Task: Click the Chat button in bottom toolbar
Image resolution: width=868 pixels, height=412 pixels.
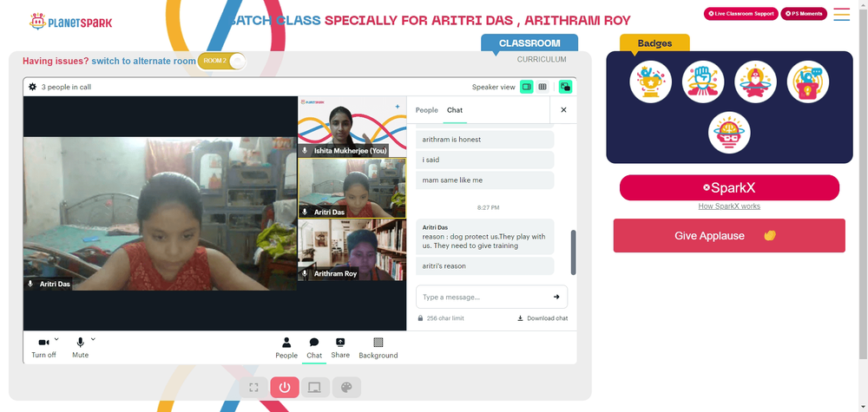Action: pos(314,349)
